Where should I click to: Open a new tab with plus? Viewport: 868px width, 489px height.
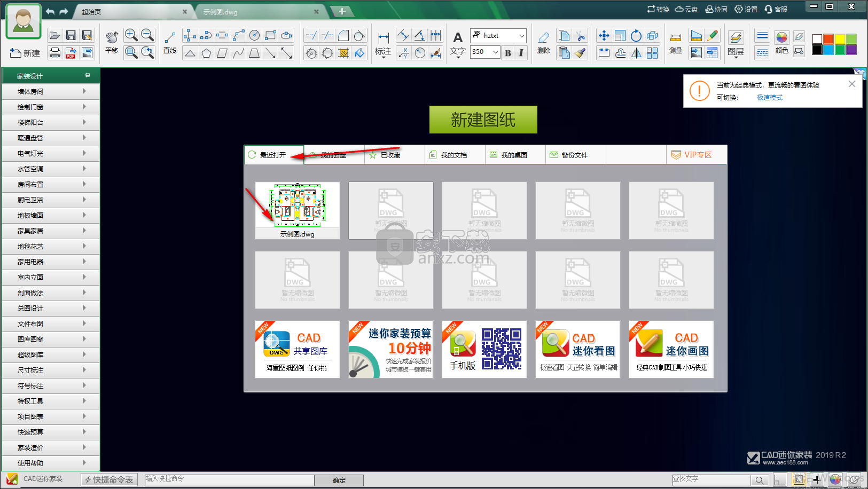click(342, 11)
